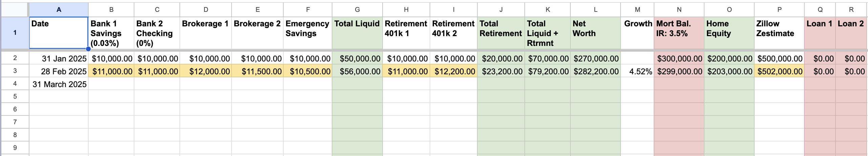868x156 pixels.
Task: Click the Bank 1 Savings header cell
Action: coord(111,33)
